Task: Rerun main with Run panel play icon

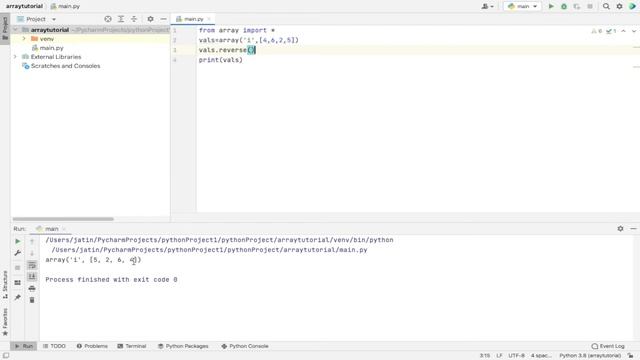Action: coord(18,241)
